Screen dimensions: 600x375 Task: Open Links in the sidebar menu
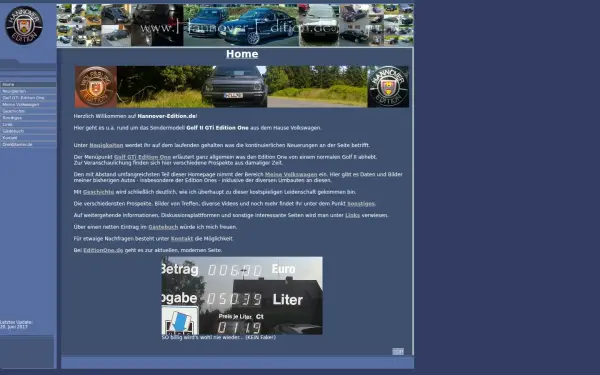click(x=28, y=124)
